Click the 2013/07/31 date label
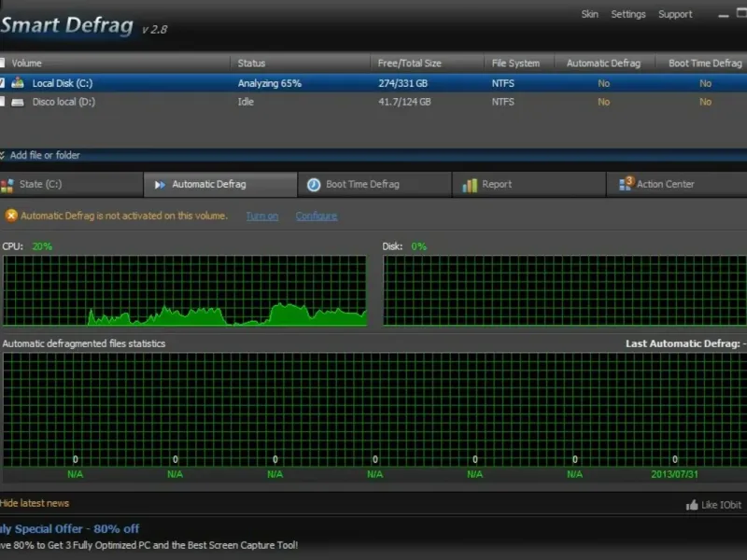Viewport: 747px width, 560px height. click(x=674, y=474)
